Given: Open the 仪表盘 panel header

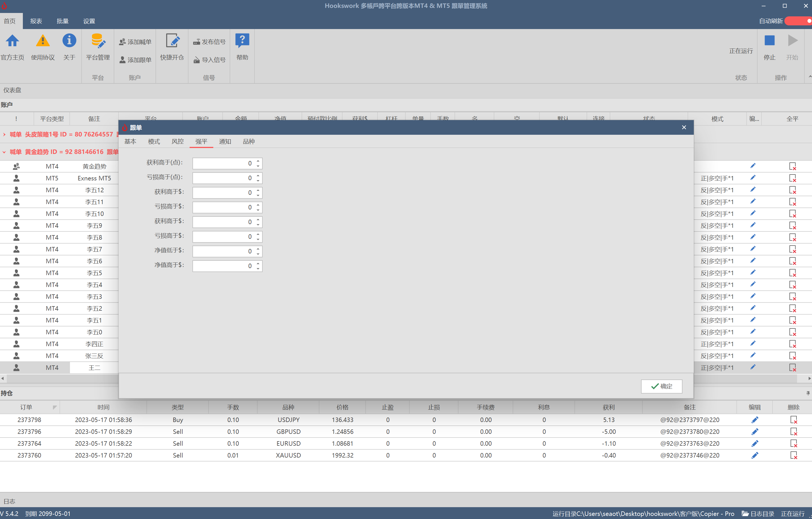Looking at the screenshot, I should [x=12, y=90].
